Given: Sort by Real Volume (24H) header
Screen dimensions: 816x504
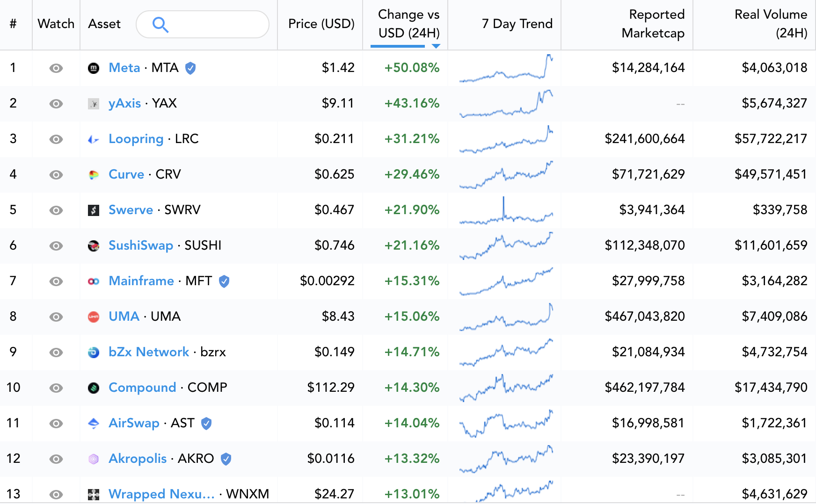Looking at the screenshot, I should pyautogui.click(x=771, y=24).
